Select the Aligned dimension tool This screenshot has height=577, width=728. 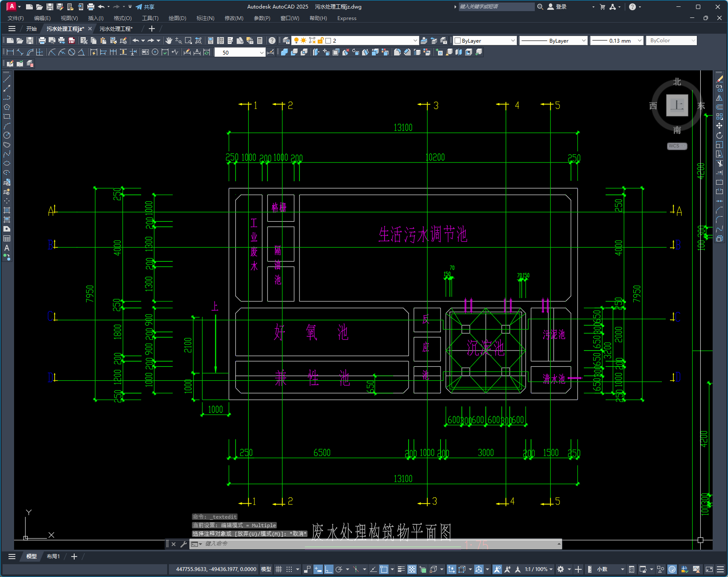pos(20,52)
